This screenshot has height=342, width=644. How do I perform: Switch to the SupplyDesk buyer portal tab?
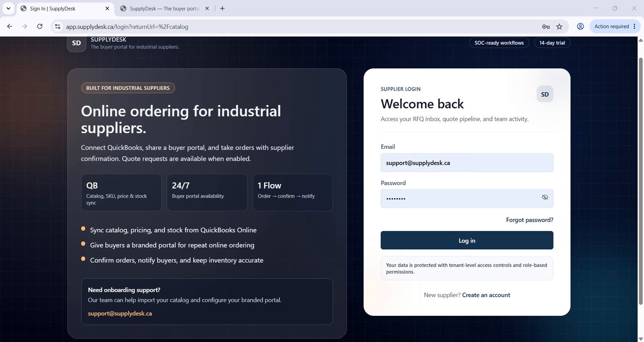[165, 9]
